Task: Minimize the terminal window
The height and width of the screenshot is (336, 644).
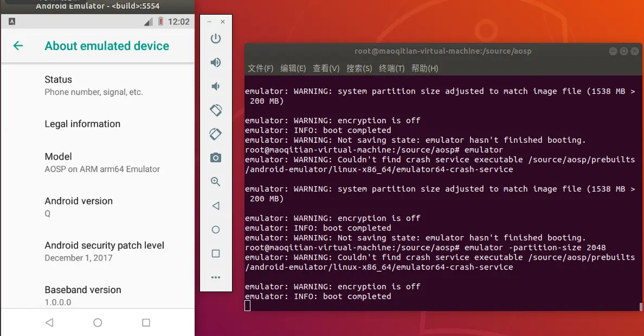Action: tap(613, 51)
